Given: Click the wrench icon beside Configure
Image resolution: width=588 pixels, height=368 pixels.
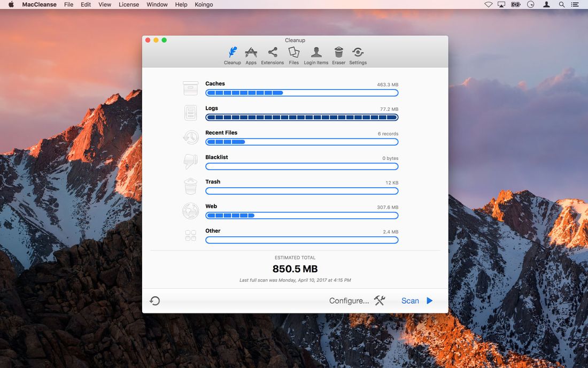Looking at the screenshot, I should click(x=379, y=301).
